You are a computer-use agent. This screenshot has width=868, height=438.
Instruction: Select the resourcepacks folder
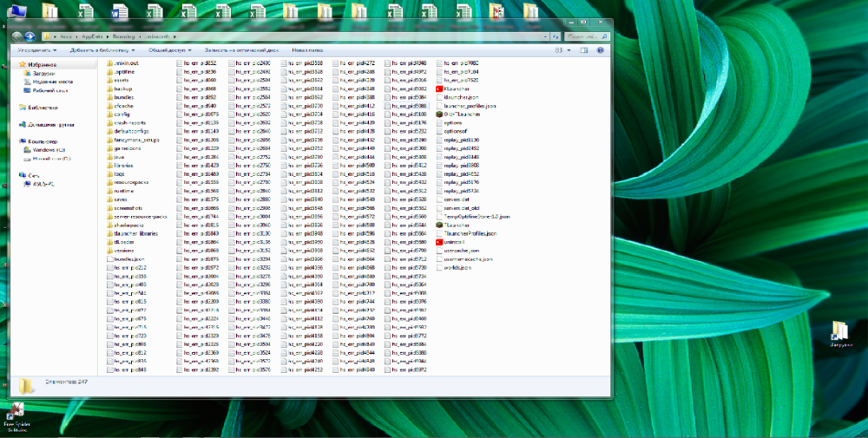(128, 182)
